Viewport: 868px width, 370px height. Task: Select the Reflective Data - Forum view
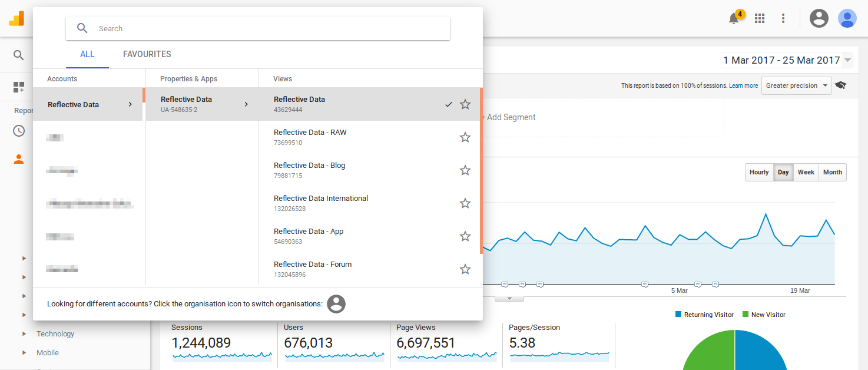370,269
